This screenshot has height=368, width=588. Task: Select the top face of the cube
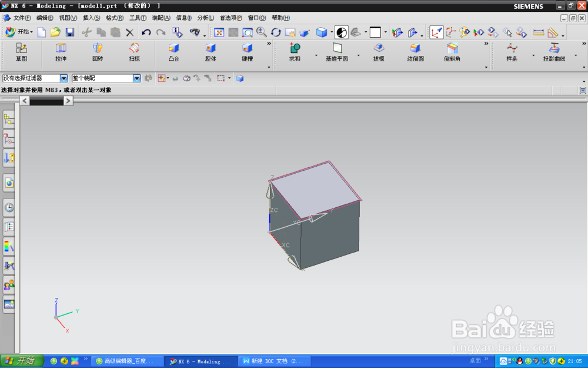click(315, 190)
